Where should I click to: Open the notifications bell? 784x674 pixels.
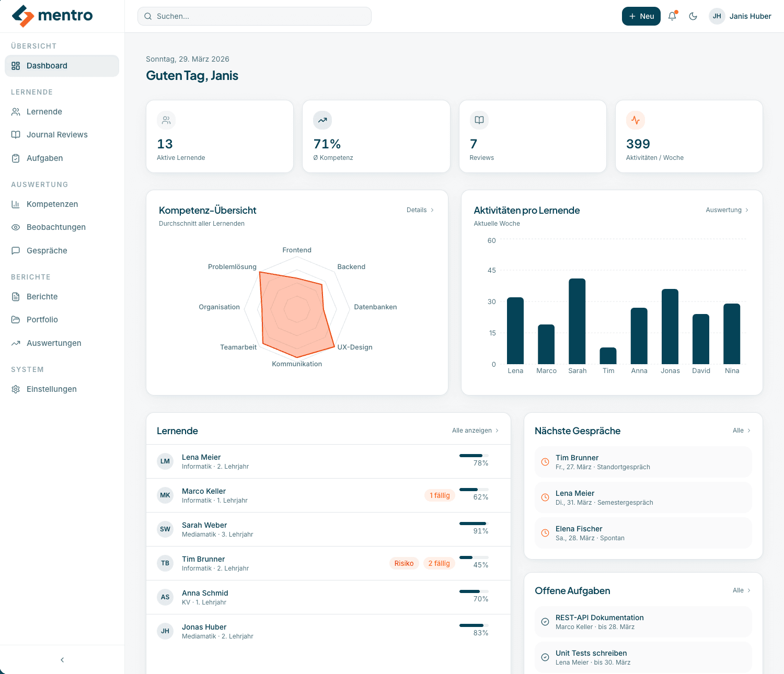[672, 16]
